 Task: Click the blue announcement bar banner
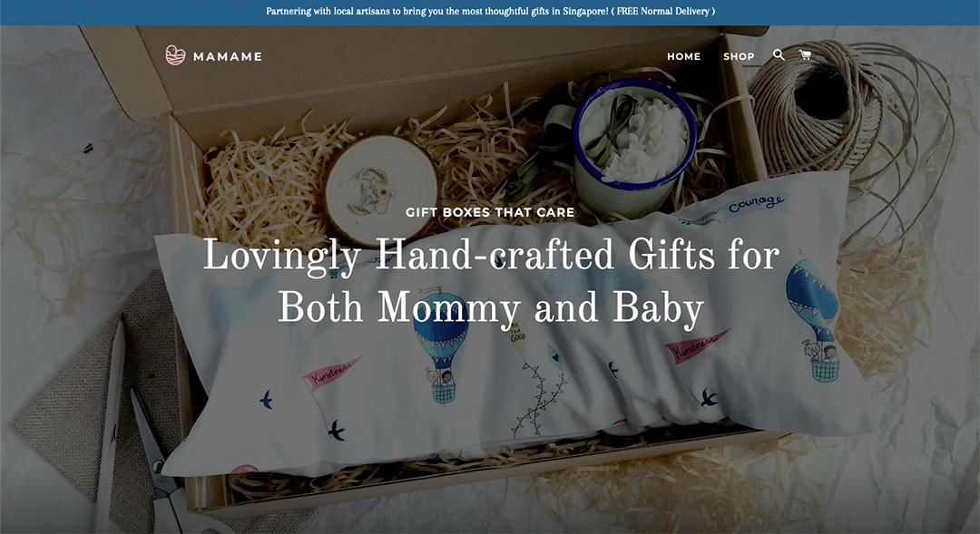(x=490, y=13)
